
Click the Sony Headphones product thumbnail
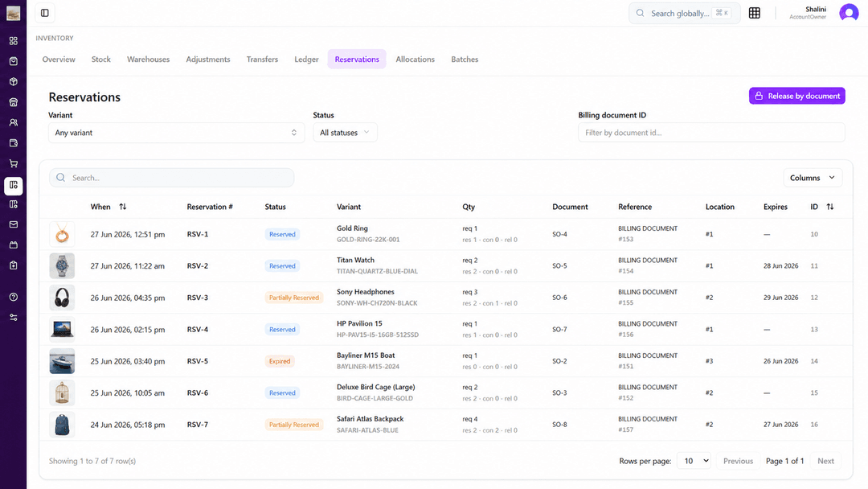click(x=62, y=298)
